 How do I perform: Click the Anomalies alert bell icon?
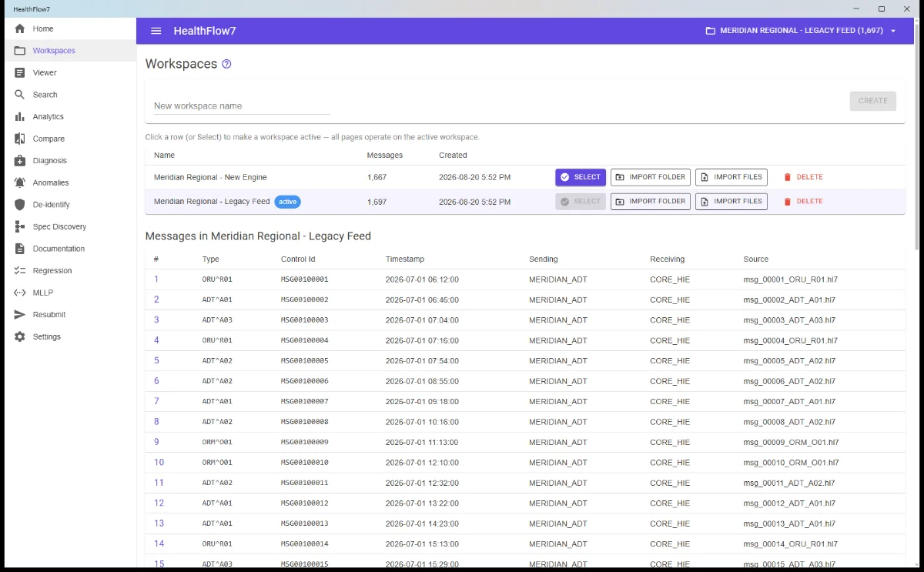(20, 182)
